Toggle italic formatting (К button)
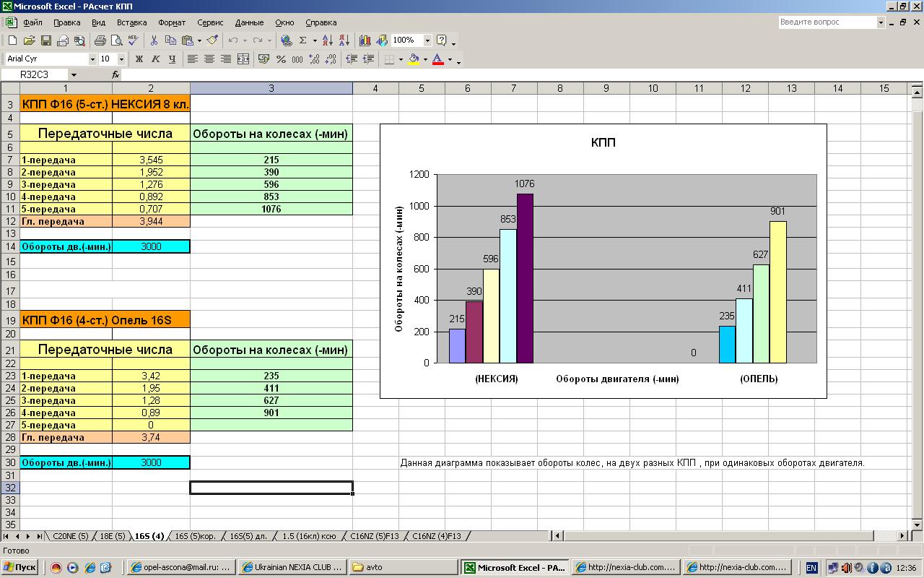The width and height of the screenshot is (924, 578). coord(155,59)
